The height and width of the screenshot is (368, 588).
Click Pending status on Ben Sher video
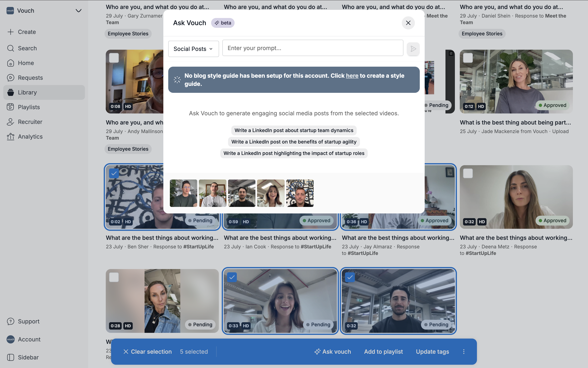pyautogui.click(x=200, y=221)
